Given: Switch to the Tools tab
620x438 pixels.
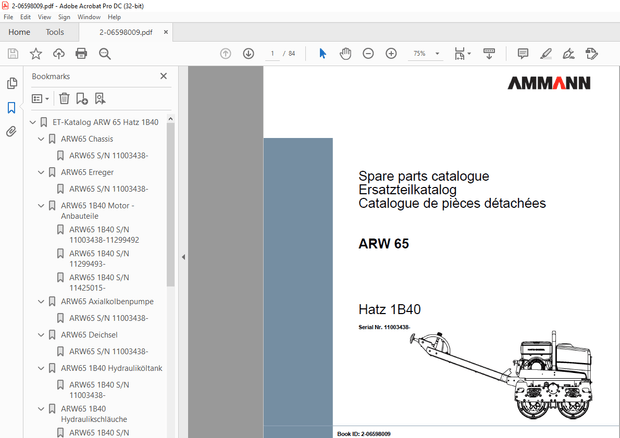Looking at the screenshot, I should pyautogui.click(x=55, y=32).
